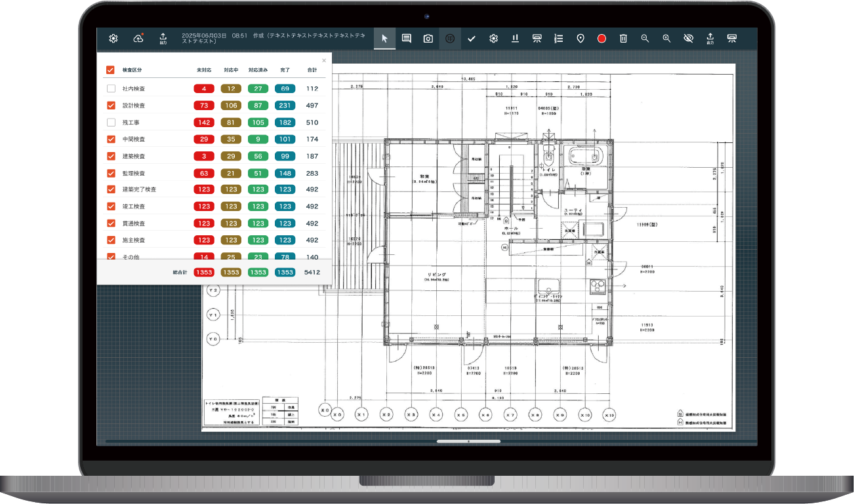Open the numbered list icon
The height and width of the screenshot is (504, 854).
[x=559, y=39]
